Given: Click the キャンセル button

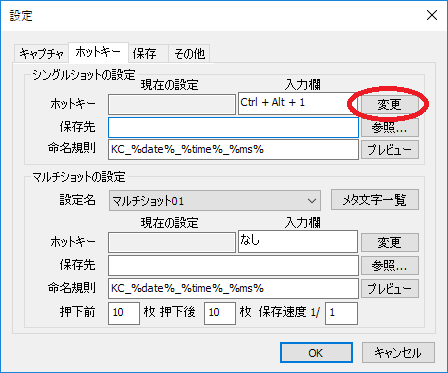Looking at the screenshot, I should [398, 353].
